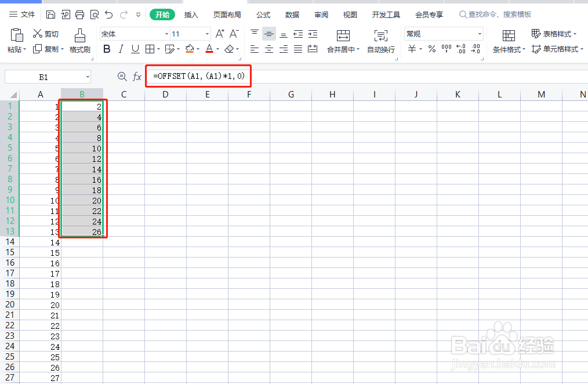Viewport: 588px width, 384px height.
Task: Open the number format dropdown showing 常规
Action: [x=442, y=34]
